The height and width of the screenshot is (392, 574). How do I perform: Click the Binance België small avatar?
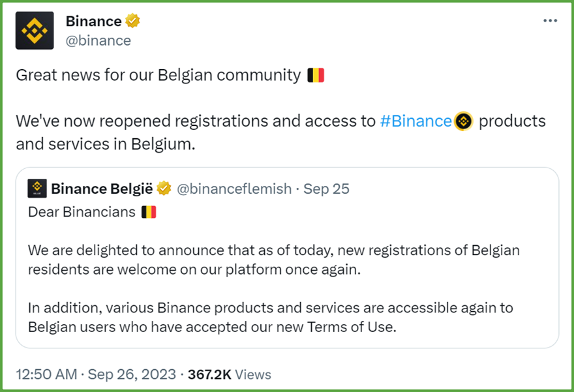pyautogui.click(x=37, y=188)
